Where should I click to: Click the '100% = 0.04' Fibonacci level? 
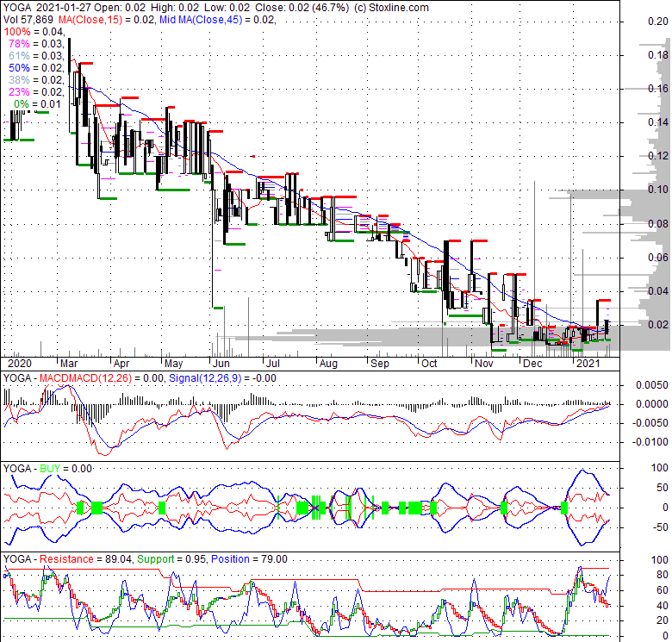click(34, 32)
